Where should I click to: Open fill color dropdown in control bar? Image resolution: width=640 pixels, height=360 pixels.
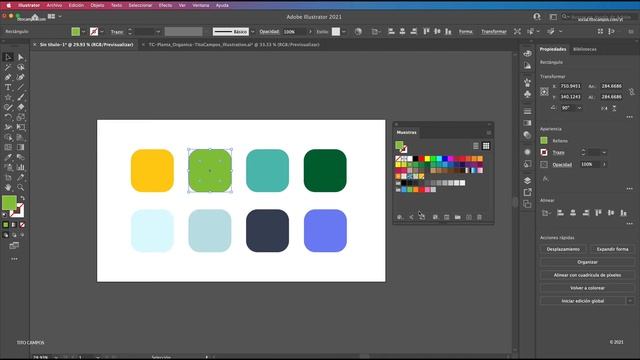point(83,31)
